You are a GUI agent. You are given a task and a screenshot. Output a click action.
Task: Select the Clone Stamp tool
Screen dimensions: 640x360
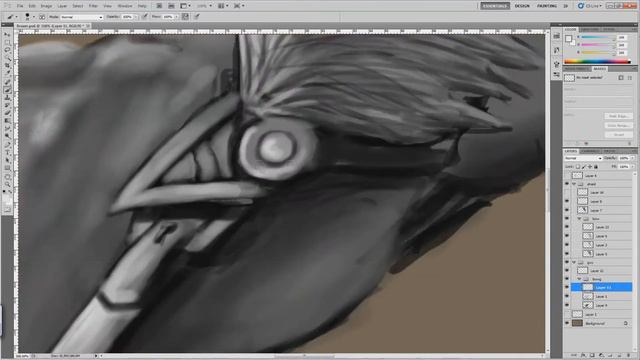[x=8, y=98]
